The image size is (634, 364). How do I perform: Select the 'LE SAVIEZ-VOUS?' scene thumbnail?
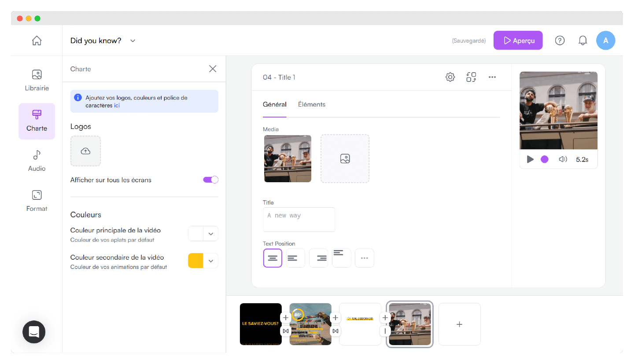(x=261, y=324)
